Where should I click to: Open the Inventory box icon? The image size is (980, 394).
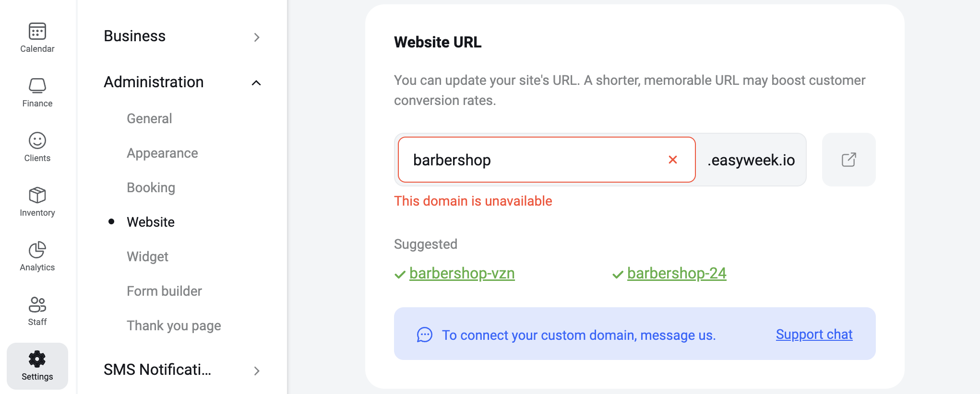click(37, 195)
